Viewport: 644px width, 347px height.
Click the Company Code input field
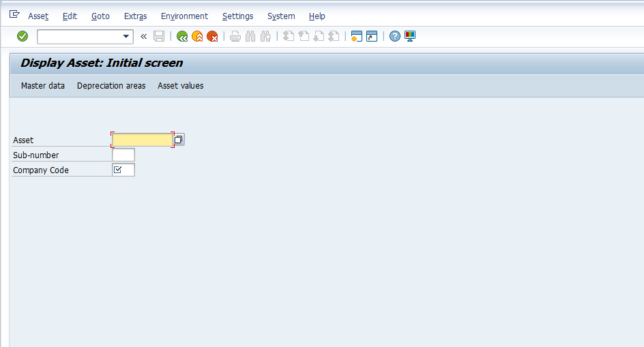(x=123, y=170)
